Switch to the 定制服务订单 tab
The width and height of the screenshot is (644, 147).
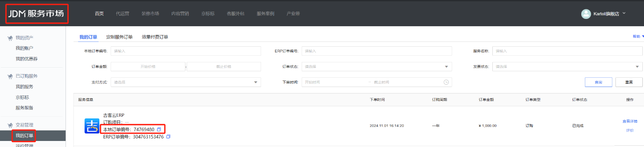(119, 37)
